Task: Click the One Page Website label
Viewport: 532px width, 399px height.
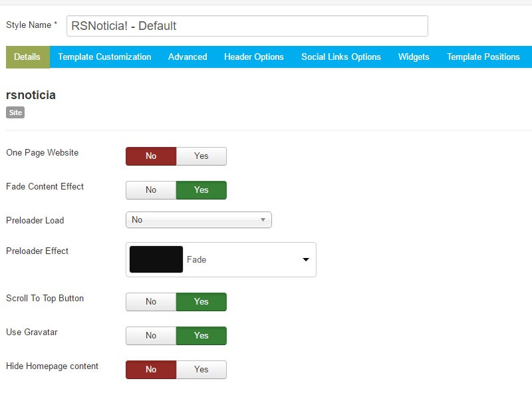Action: pyautogui.click(x=43, y=153)
